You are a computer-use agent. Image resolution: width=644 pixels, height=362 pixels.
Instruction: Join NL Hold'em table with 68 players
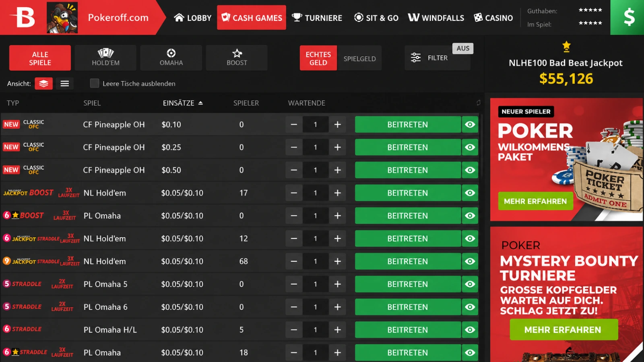407,261
